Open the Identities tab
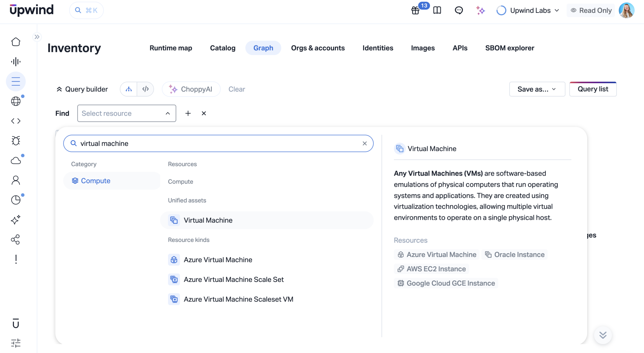Image resolution: width=644 pixels, height=353 pixels. [378, 48]
